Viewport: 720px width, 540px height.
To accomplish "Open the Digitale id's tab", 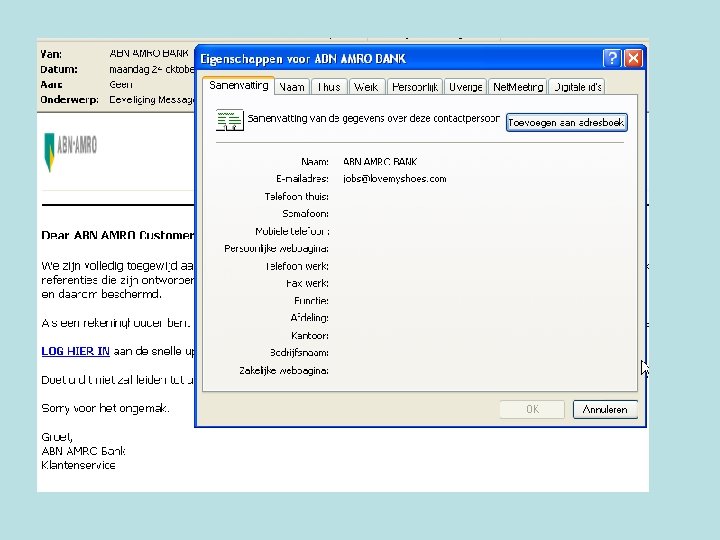I will (x=577, y=87).
